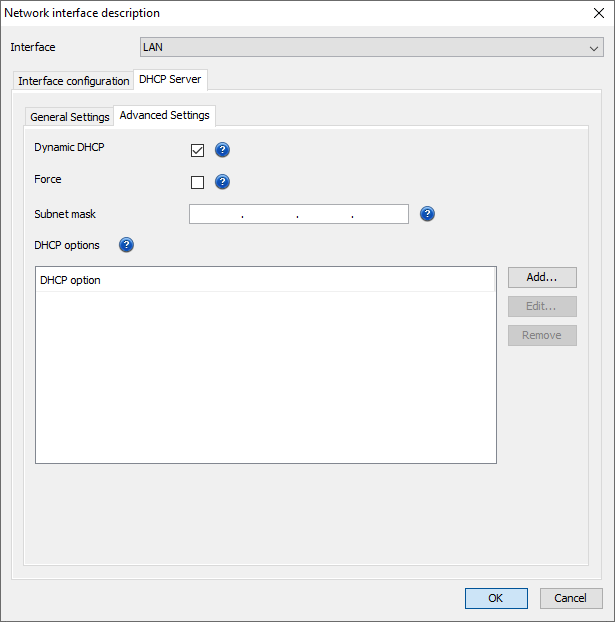The height and width of the screenshot is (622, 615).
Task: Click the Remove button
Action: click(542, 335)
